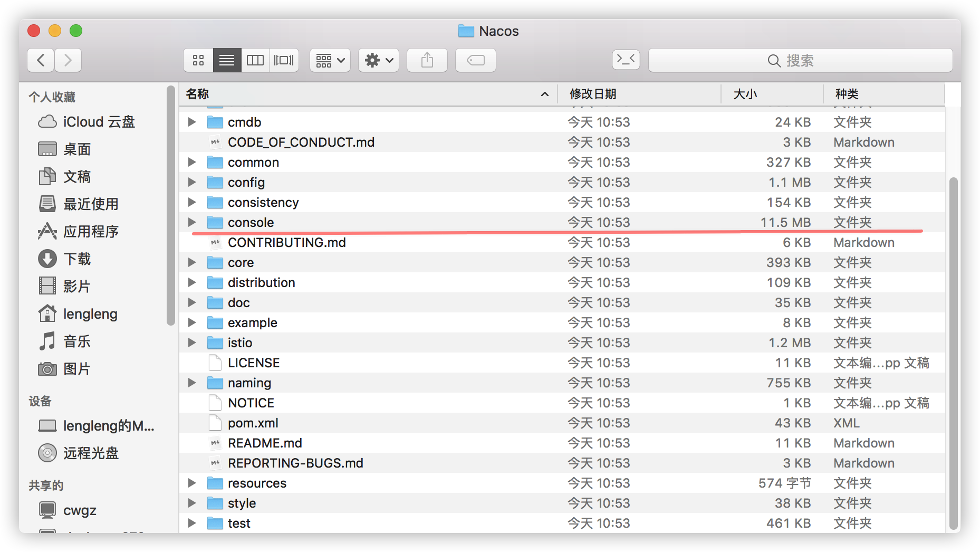Viewport: 980px width, 552px height.
Task: Open 下载 in the sidebar
Action: coord(64,259)
